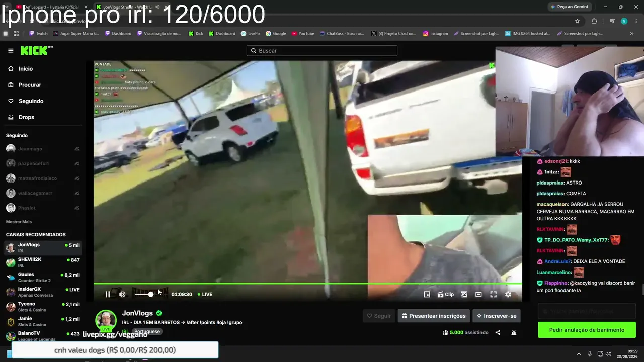Create a Clip of the stream
Viewport: 644px width, 362px height.
coord(445,294)
